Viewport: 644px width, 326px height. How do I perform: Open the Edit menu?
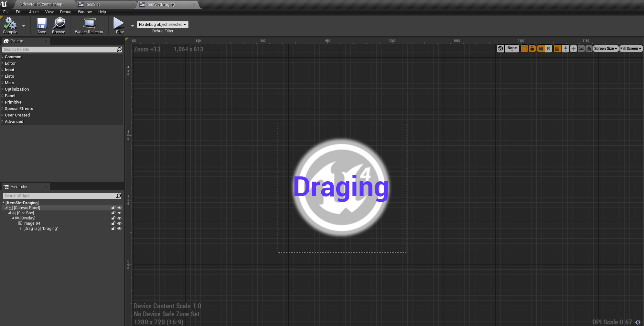click(19, 12)
